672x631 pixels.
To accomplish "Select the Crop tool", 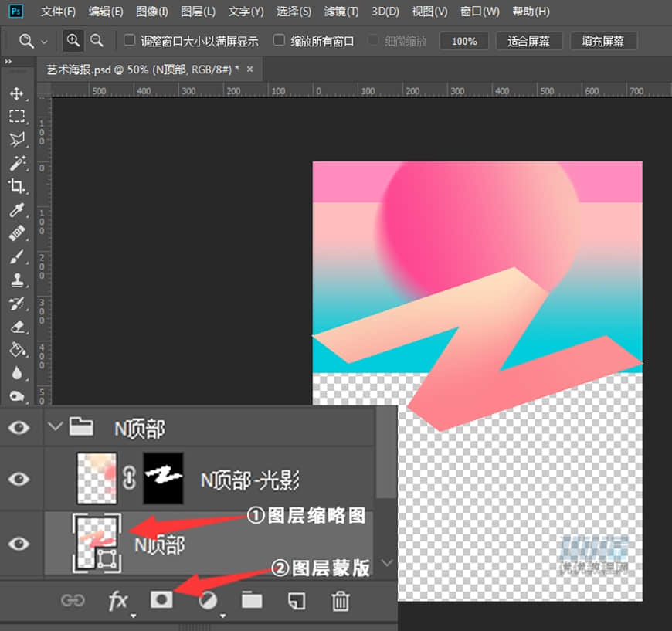I will pyautogui.click(x=17, y=188).
